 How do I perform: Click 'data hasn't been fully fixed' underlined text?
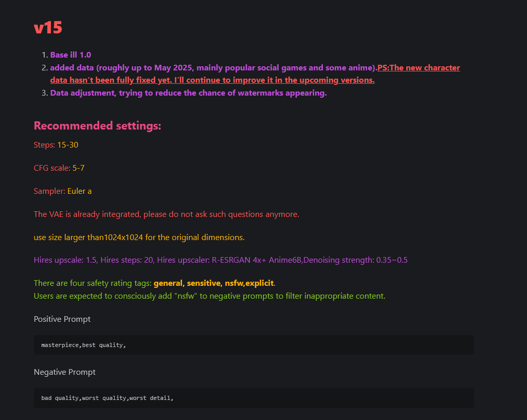[107, 80]
